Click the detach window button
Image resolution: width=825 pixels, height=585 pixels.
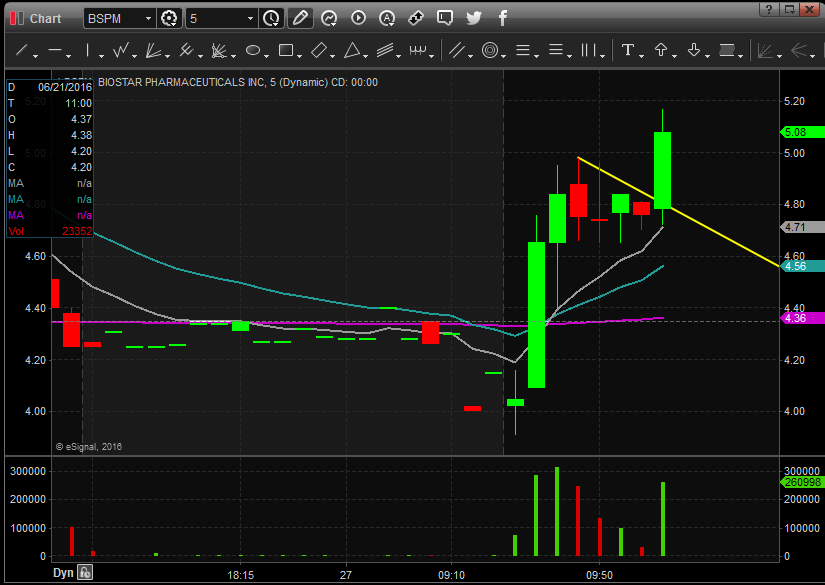pyautogui.click(x=789, y=9)
